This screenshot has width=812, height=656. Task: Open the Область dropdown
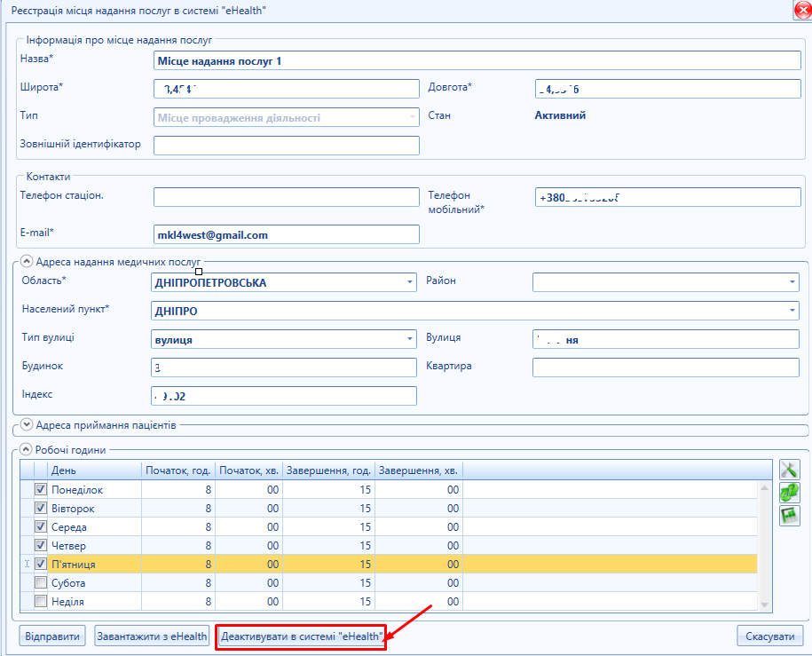410,282
